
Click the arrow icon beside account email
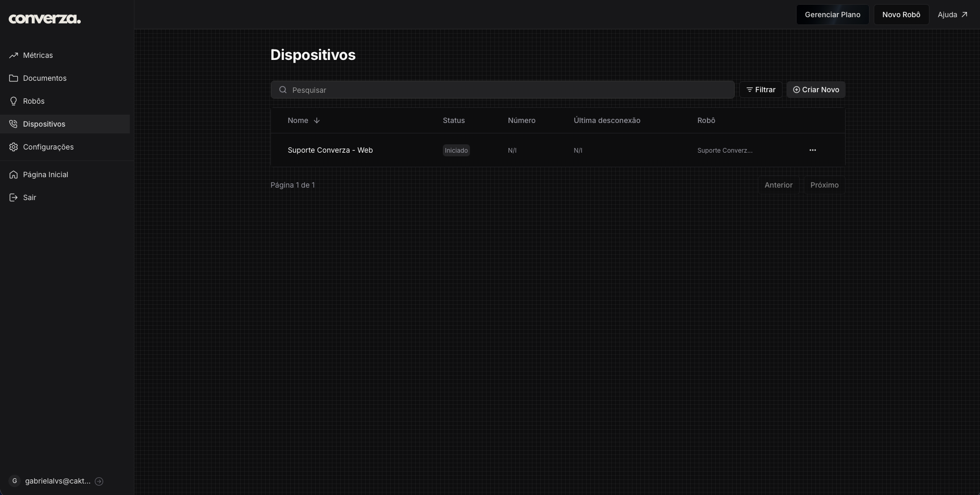click(x=99, y=481)
